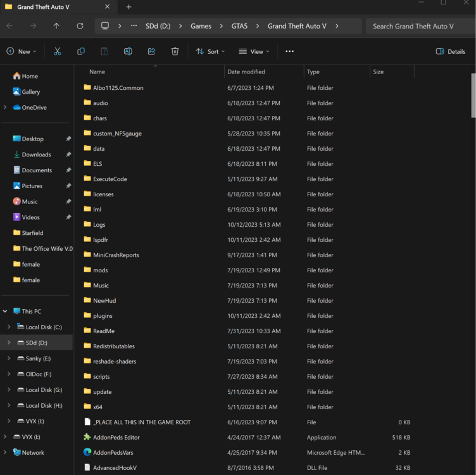Open Home in the sidebar
Image resolution: width=476 pixels, height=475 pixels.
click(x=25, y=76)
